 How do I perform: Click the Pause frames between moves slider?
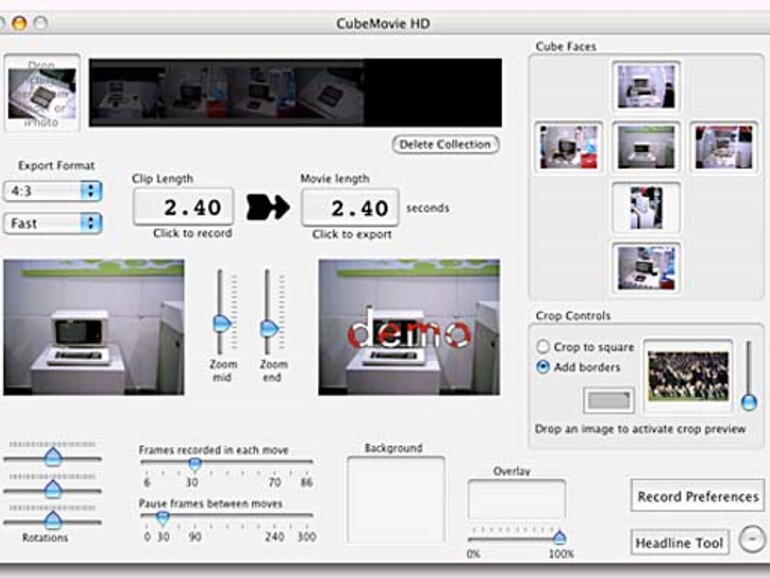pyautogui.click(x=226, y=516)
